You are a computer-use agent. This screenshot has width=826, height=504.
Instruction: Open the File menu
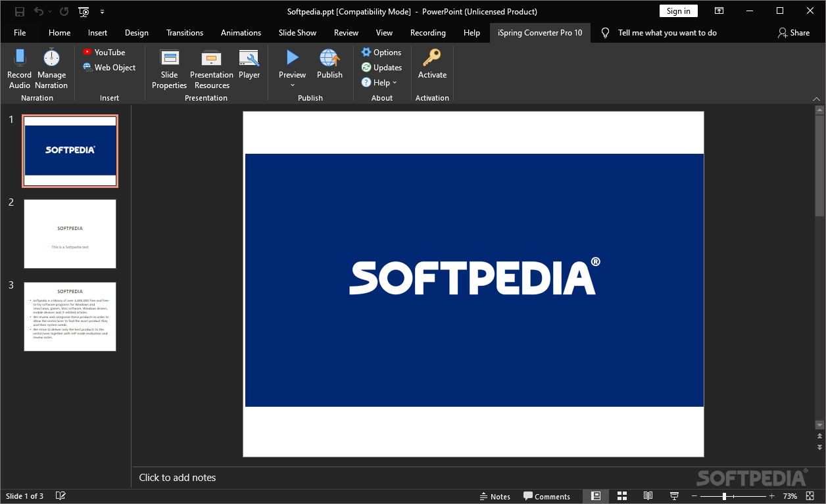click(20, 33)
